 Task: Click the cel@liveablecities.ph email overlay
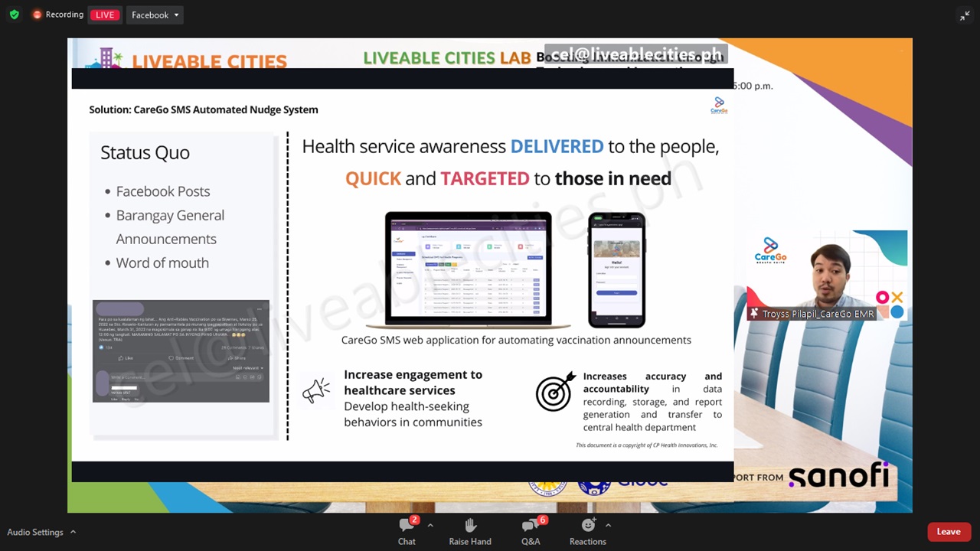[635, 54]
